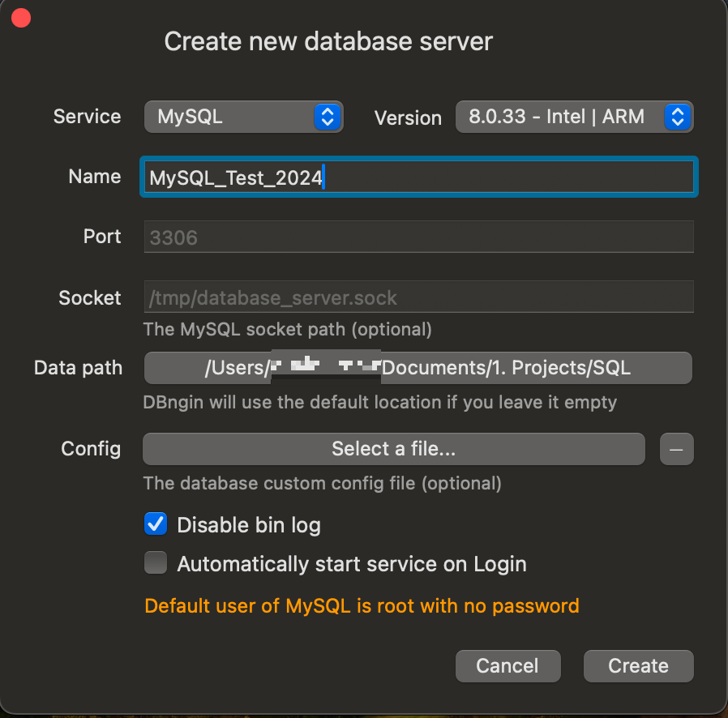
Task: Click the Name field containing MySQL_Test_2024
Action: 419,177
